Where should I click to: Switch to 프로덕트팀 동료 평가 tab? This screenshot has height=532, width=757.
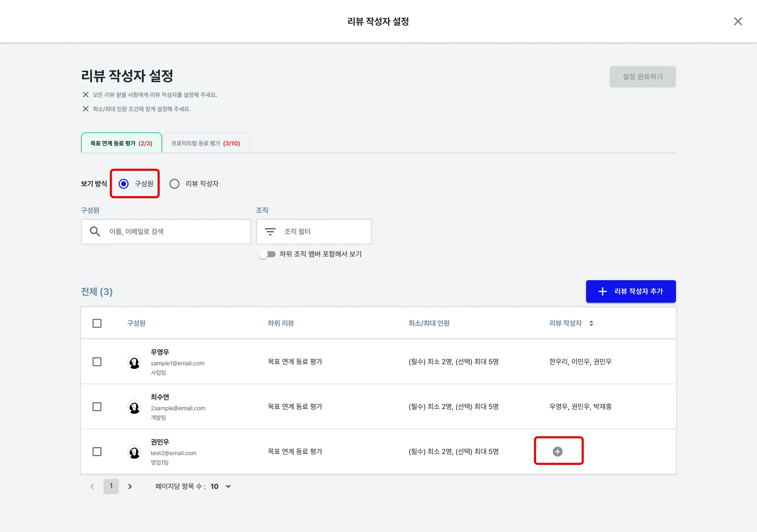pyautogui.click(x=206, y=143)
